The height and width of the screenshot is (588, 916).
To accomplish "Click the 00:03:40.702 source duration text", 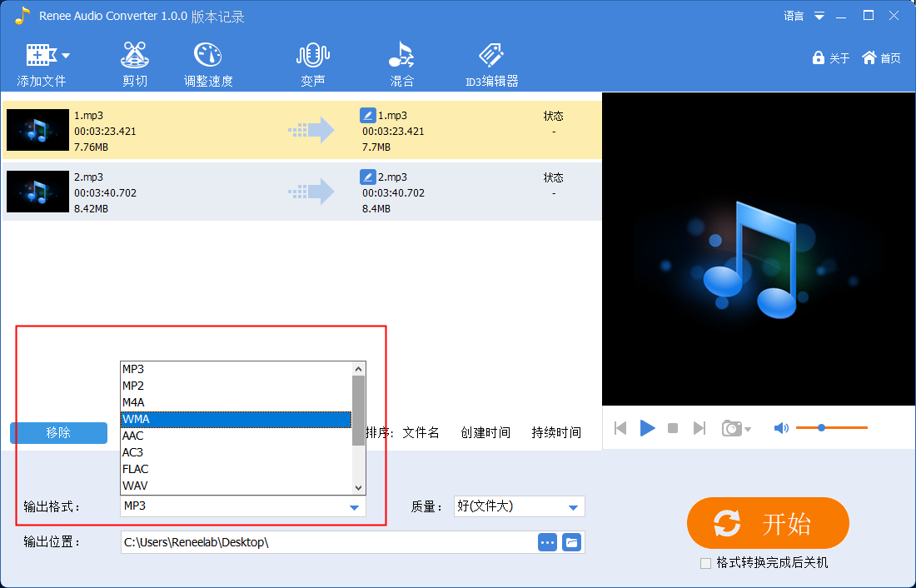I will coord(105,193).
